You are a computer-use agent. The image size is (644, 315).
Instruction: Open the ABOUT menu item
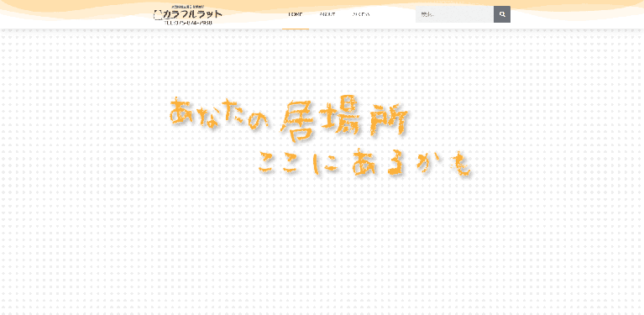click(x=327, y=14)
